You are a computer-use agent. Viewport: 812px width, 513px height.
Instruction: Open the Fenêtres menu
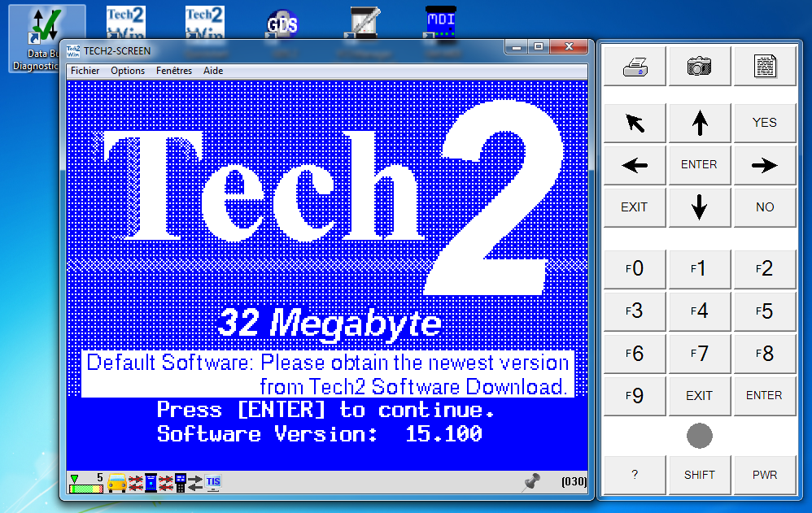[x=174, y=71]
